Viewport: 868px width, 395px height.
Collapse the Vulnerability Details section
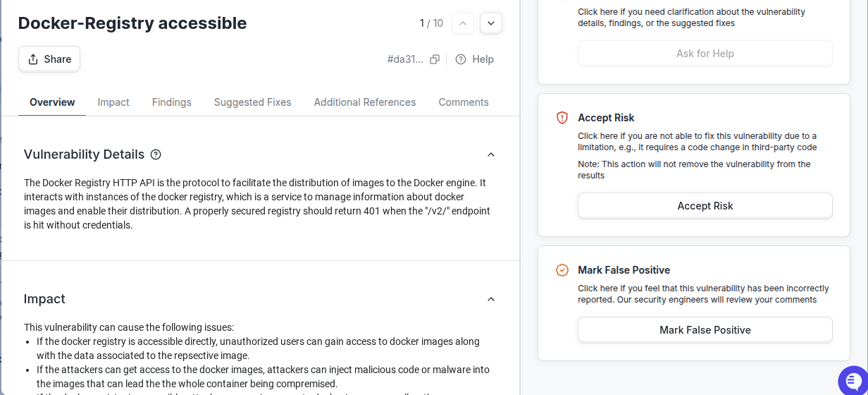tap(491, 154)
